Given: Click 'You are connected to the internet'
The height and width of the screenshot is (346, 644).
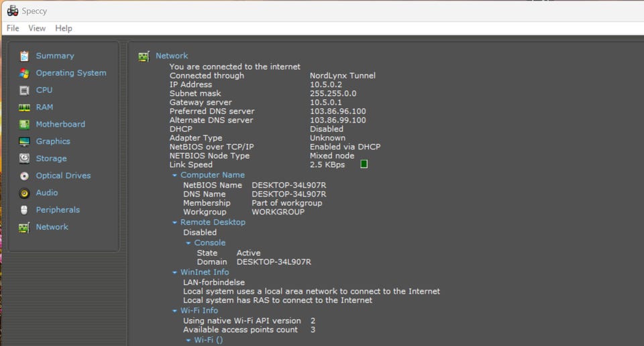Looking at the screenshot, I should 235,66.
